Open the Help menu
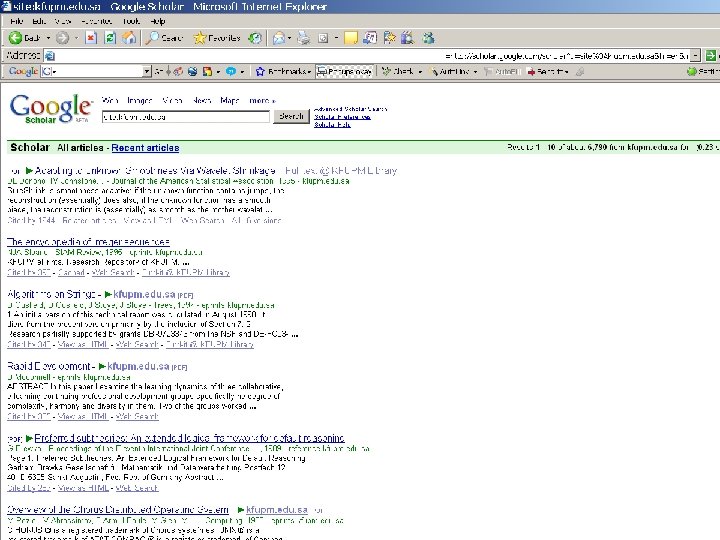 point(158,21)
